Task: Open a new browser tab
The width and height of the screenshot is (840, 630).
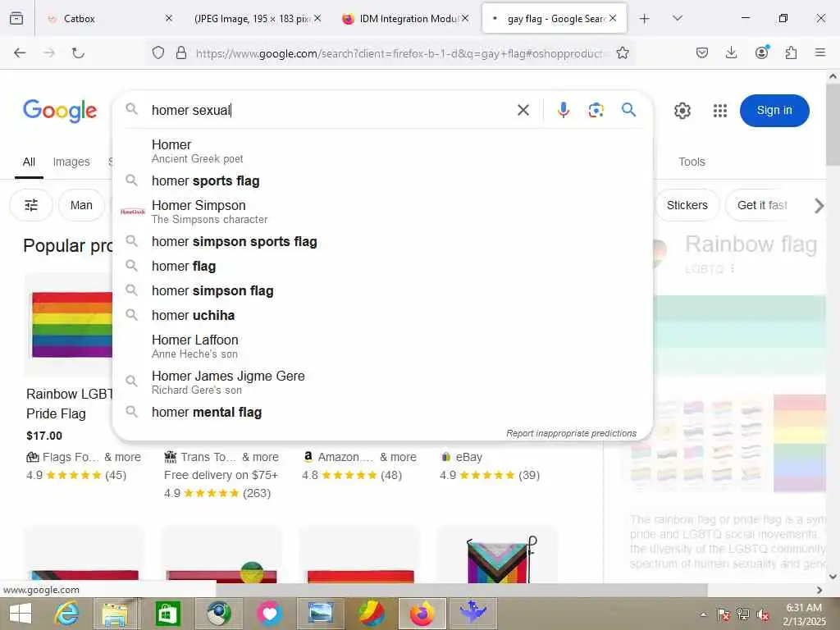Action: click(645, 19)
